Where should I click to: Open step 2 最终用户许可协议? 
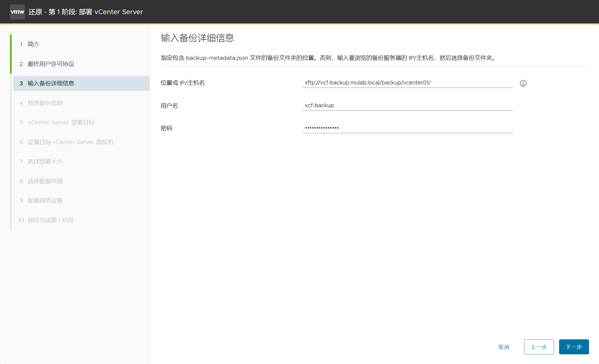coord(51,64)
